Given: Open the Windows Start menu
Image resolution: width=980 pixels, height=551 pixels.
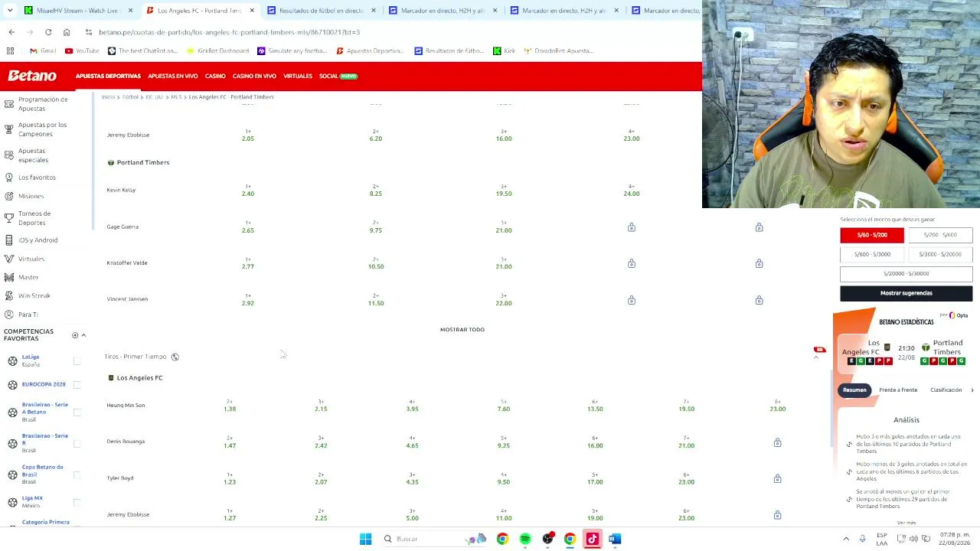Looking at the screenshot, I should [x=365, y=539].
